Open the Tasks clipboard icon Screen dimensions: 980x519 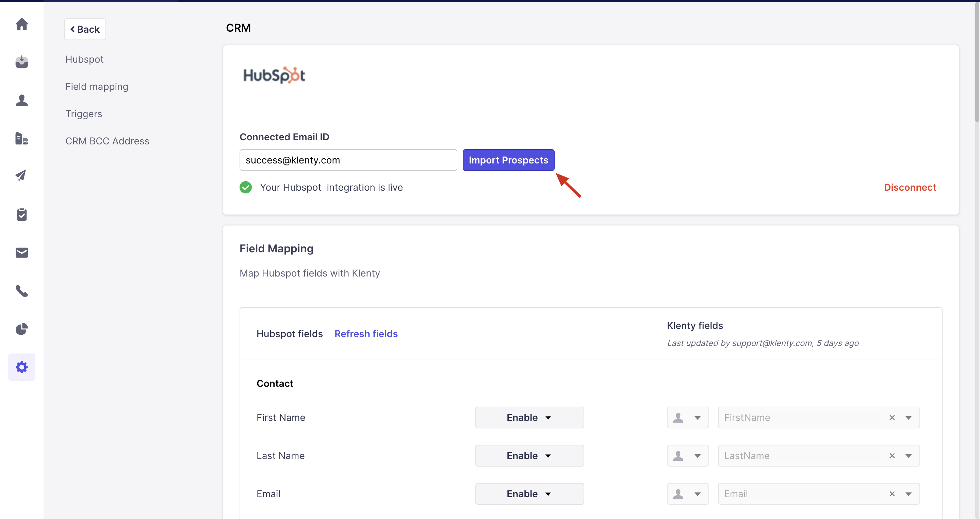click(x=22, y=215)
